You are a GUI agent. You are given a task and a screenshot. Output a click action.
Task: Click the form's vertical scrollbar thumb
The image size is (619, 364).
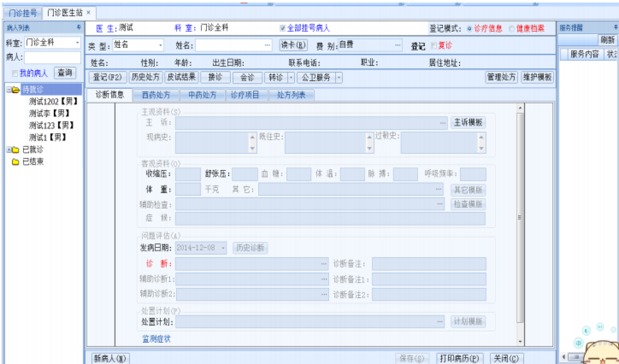click(x=520, y=217)
